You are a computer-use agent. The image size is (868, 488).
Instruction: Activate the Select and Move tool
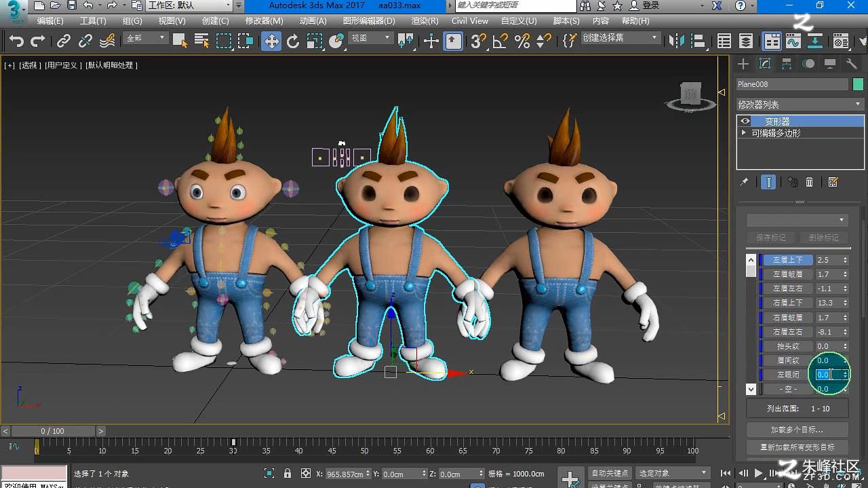[271, 41]
